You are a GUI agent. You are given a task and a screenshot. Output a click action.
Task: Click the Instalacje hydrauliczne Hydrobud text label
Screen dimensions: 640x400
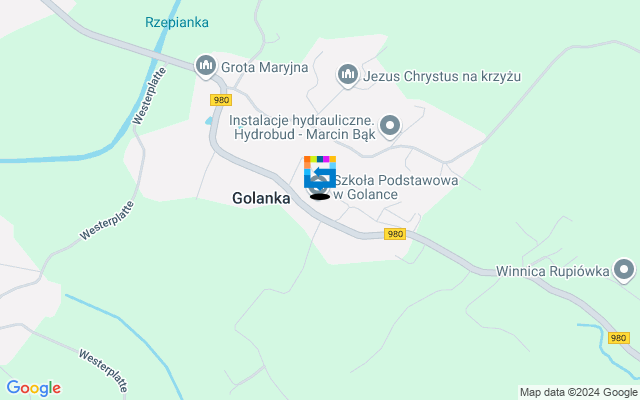tap(302, 127)
